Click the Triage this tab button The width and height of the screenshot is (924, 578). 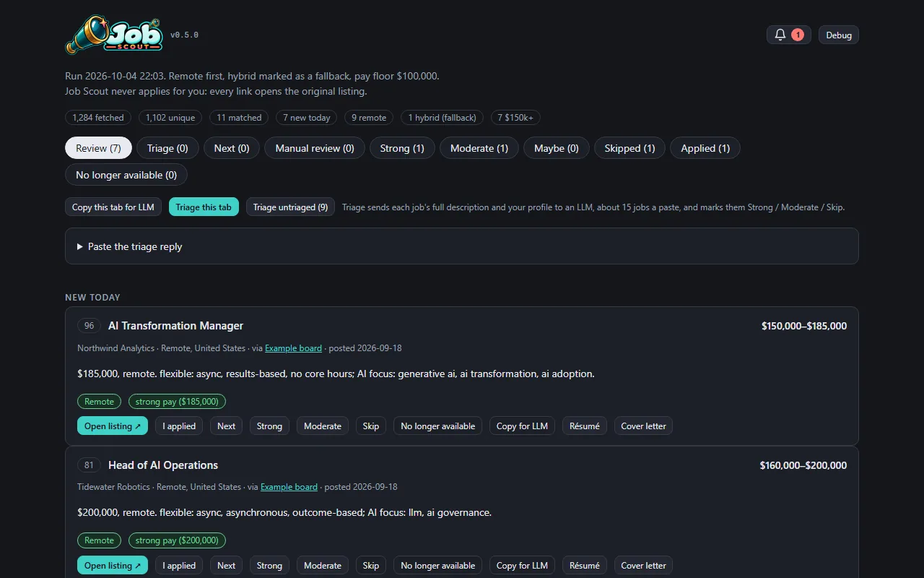204,207
